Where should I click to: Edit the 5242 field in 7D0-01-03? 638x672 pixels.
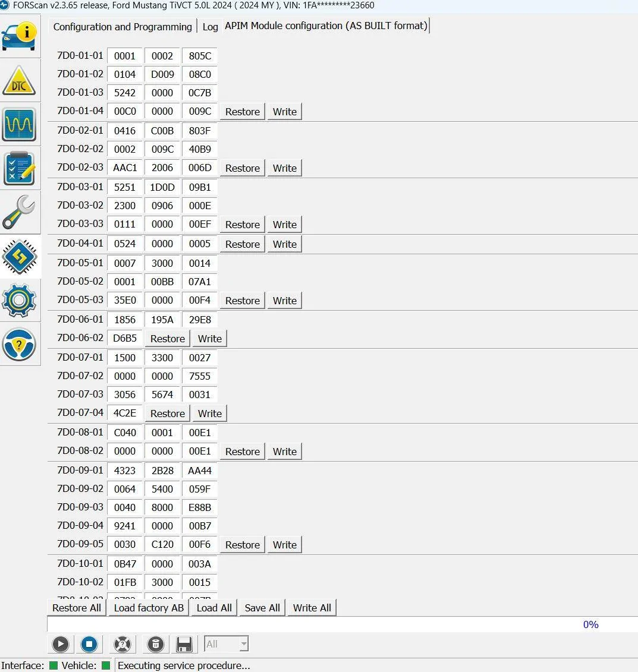tap(125, 93)
